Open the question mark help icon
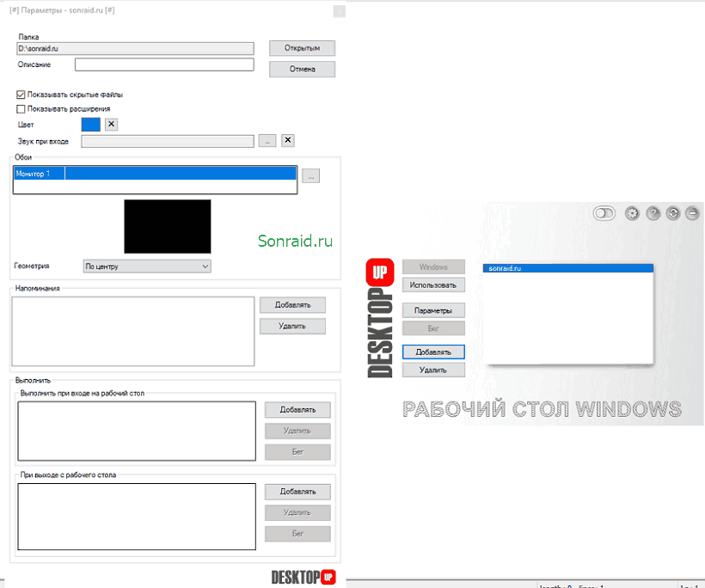Viewport: 705px width, 588px height. pyautogui.click(x=653, y=213)
